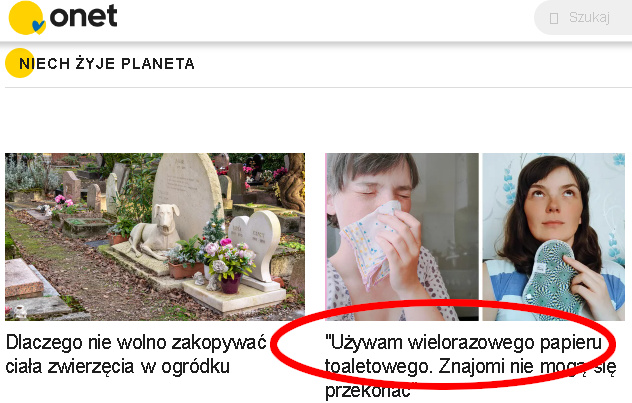Click the blue heart in onet logo
632x403 pixels.
pyautogui.click(x=38, y=26)
